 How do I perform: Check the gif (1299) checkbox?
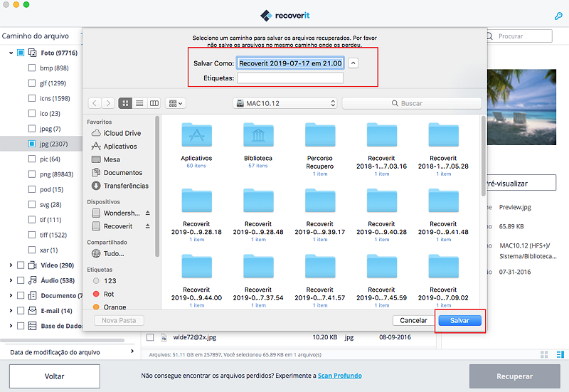tap(32, 83)
